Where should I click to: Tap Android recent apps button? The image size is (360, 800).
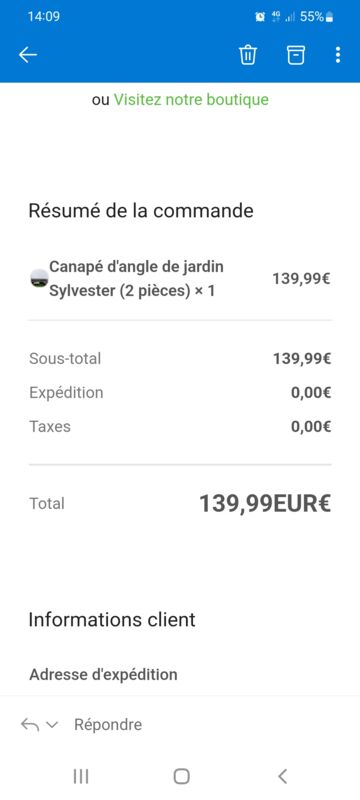tap(81, 776)
